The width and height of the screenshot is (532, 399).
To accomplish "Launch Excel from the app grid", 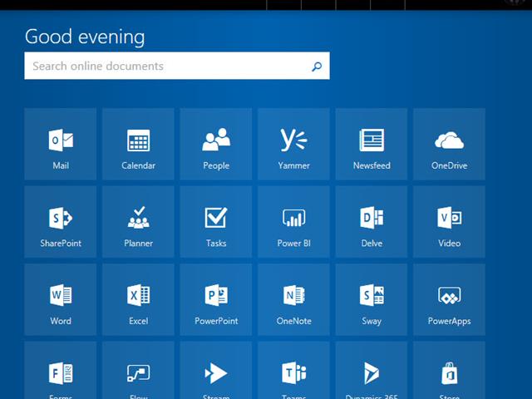I will tap(138, 299).
